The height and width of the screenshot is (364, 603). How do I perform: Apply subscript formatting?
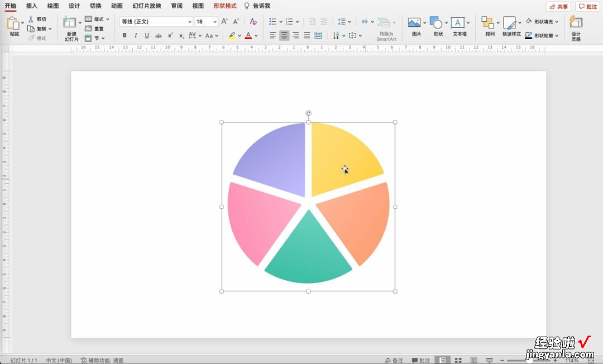pos(181,36)
